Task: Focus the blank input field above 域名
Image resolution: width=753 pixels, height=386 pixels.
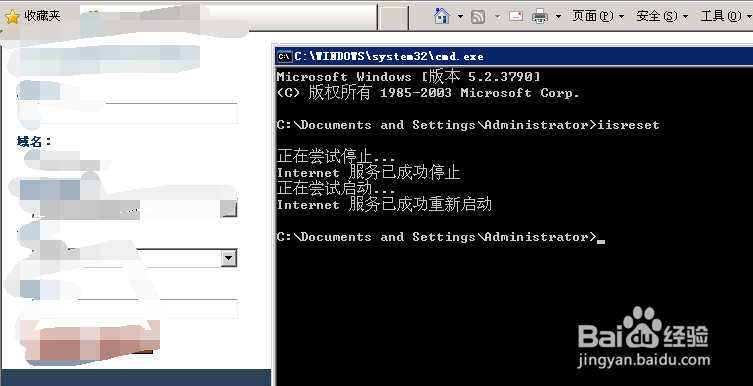Action: point(137,113)
